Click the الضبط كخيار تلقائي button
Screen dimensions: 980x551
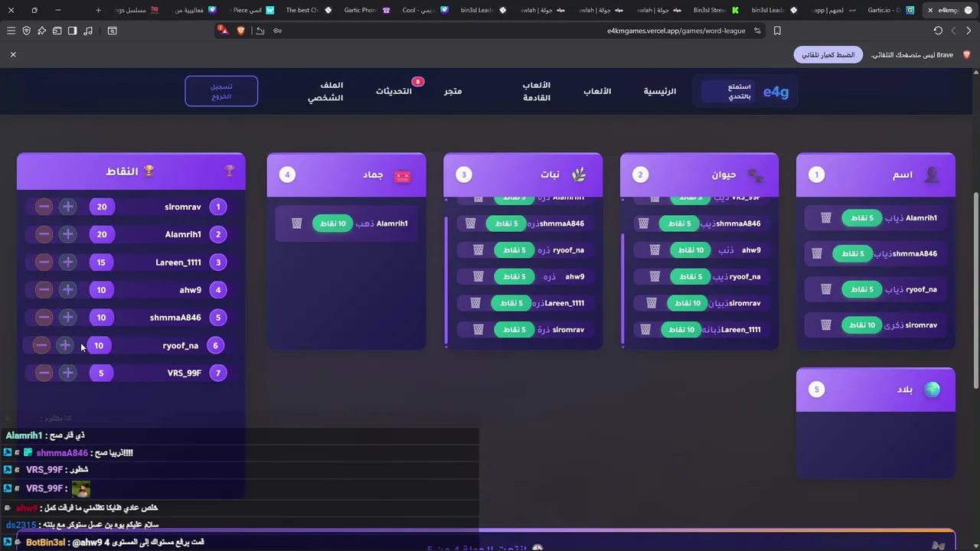[828, 55]
